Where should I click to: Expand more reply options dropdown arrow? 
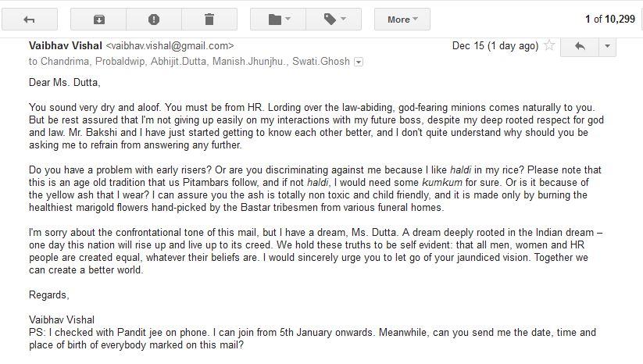pyautogui.click(x=609, y=46)
